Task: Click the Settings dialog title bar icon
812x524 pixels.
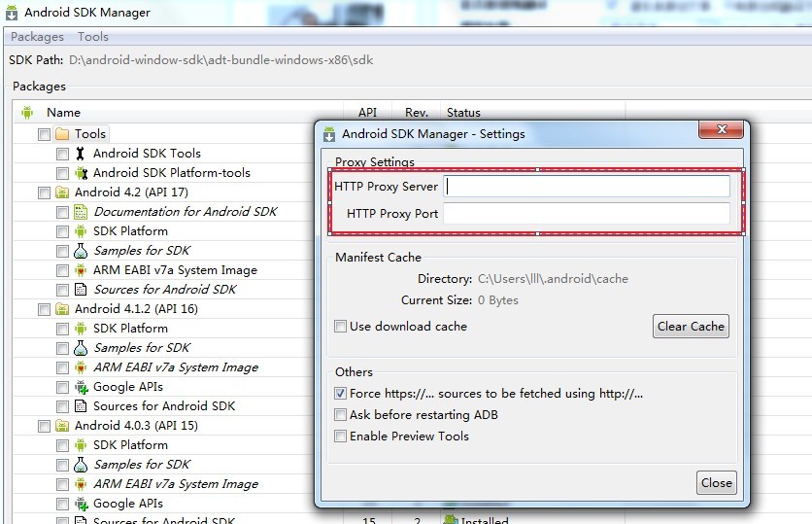Action: pyautogui.click(x=329, y=134)
